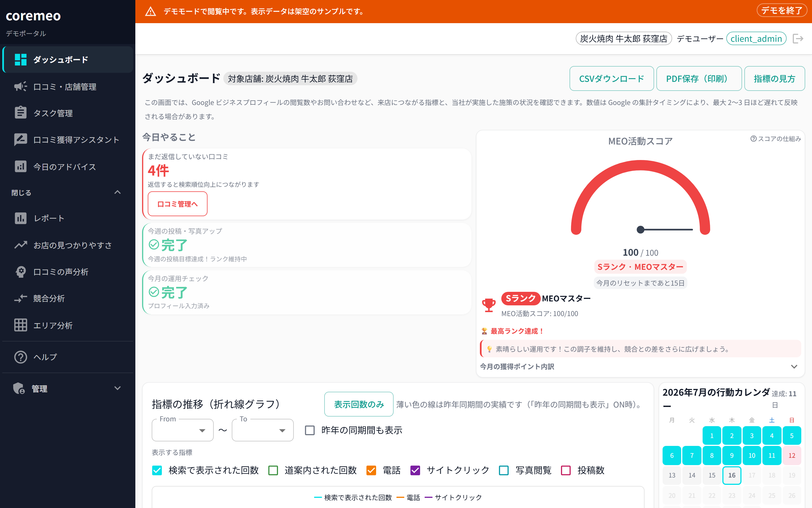Click the エリア分析 grid icon
Viewport: 812px width, 508px height.
[x=21, y=325]
